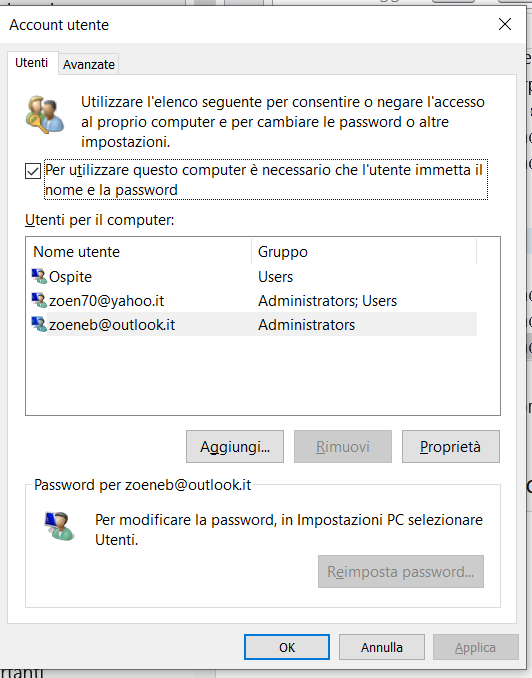
Task: Click the 'Administrators; Users' group cell
Action: pyautogui.click(x=327, y=301)
